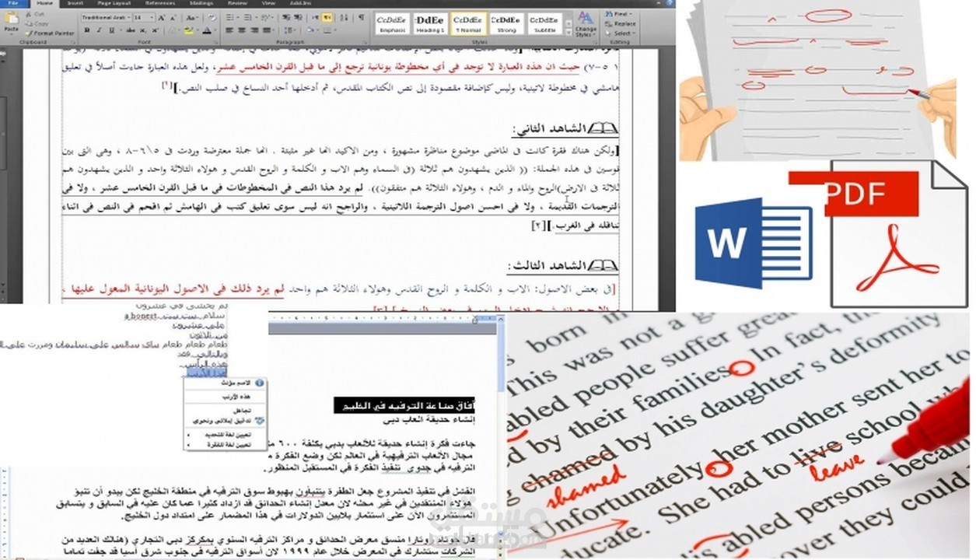Click the Decrease Indent icon
Viewport: 976px width, 560px height.
point(286,17)
